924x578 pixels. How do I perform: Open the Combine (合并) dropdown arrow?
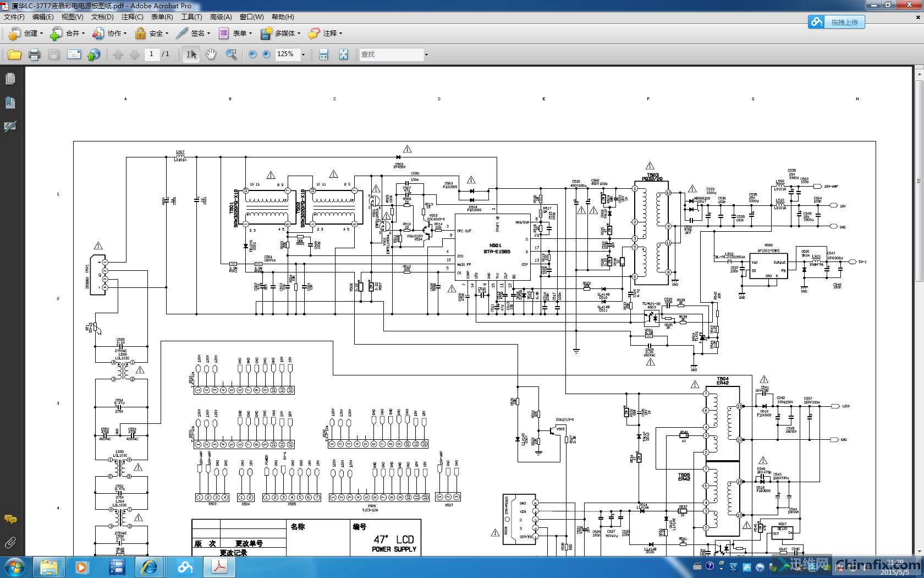[x=83, y=34]
